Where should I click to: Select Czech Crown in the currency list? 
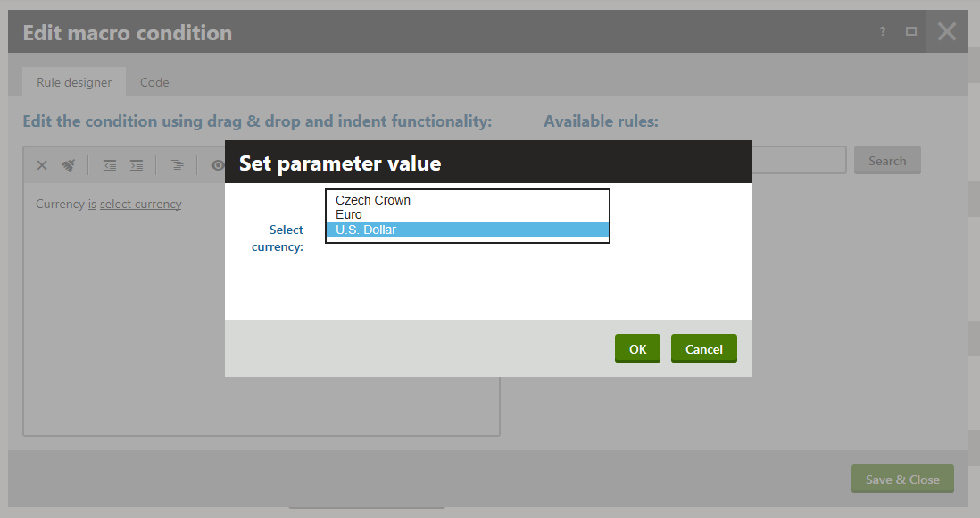pos(467,200)
